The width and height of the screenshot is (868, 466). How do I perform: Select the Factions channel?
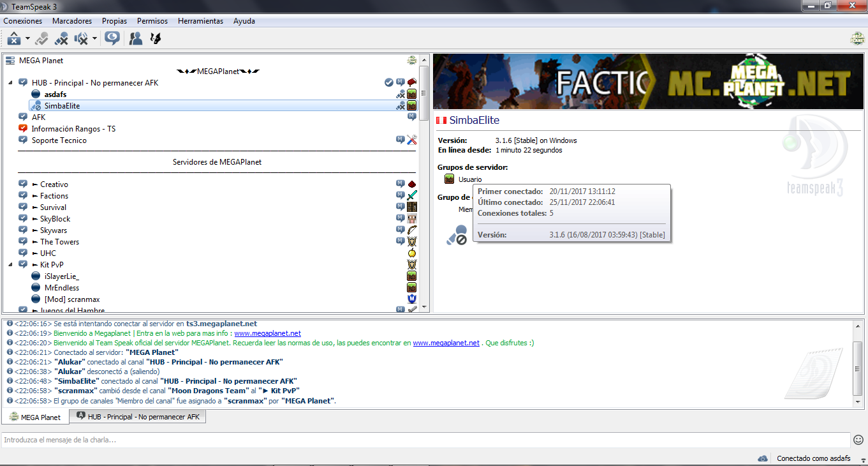click(50, 196)
